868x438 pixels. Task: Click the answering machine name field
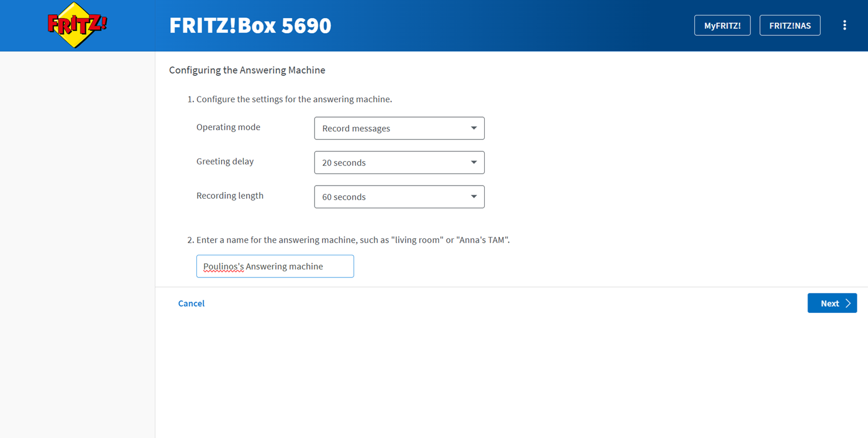275,266
